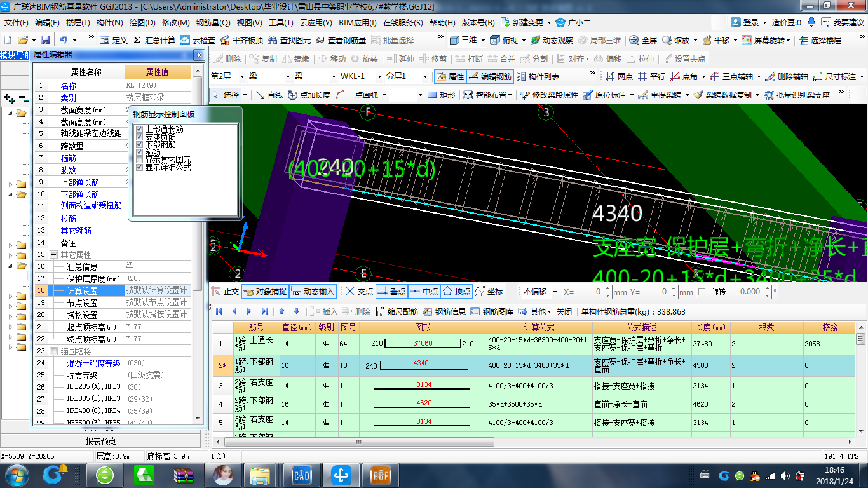
Task: Open 三维 view dropdown arrow
Action: (483, 40)
